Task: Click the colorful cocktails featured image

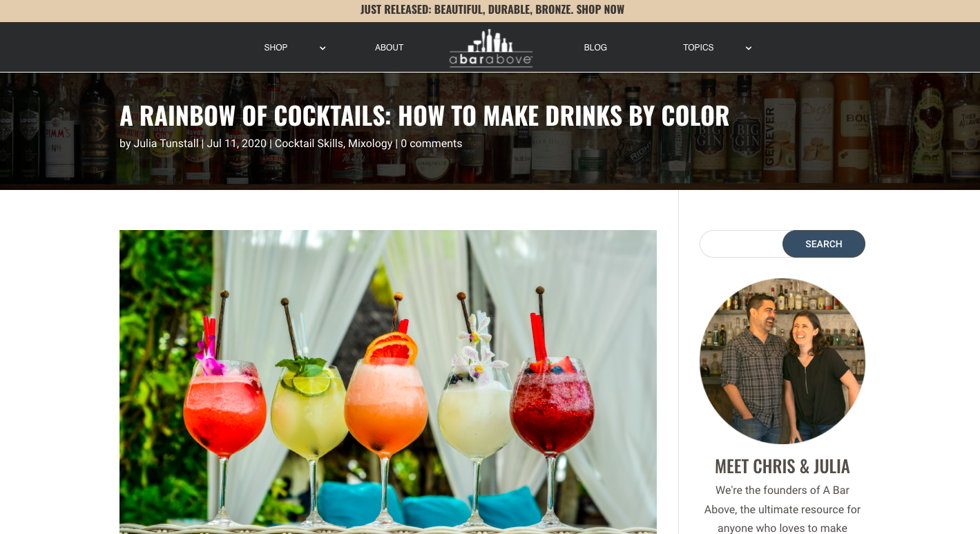Action: pos(388,382)
